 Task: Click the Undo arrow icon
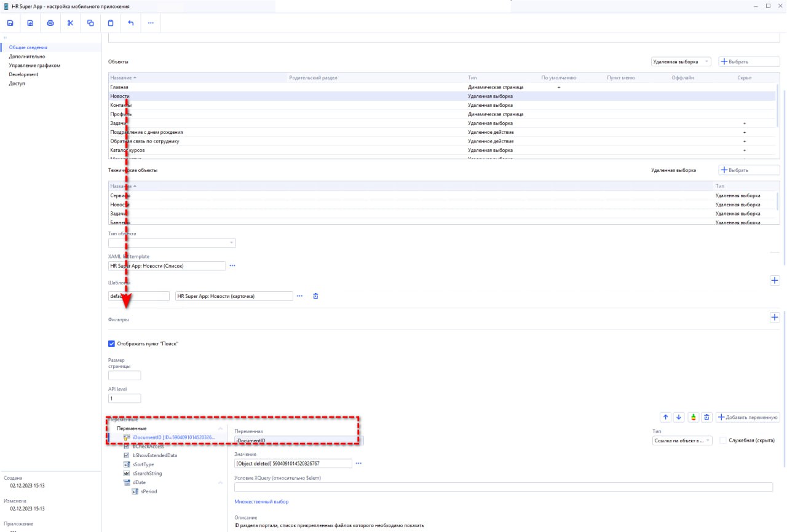[130, 23]
